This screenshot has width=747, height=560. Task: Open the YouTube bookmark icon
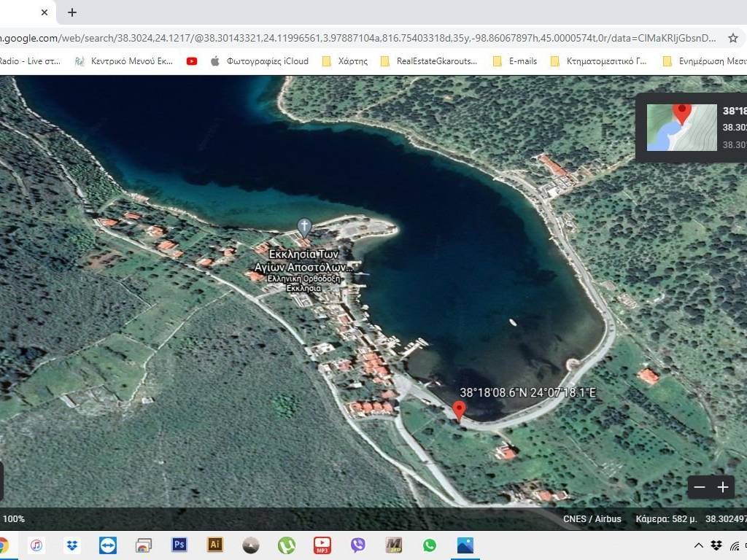192,61
